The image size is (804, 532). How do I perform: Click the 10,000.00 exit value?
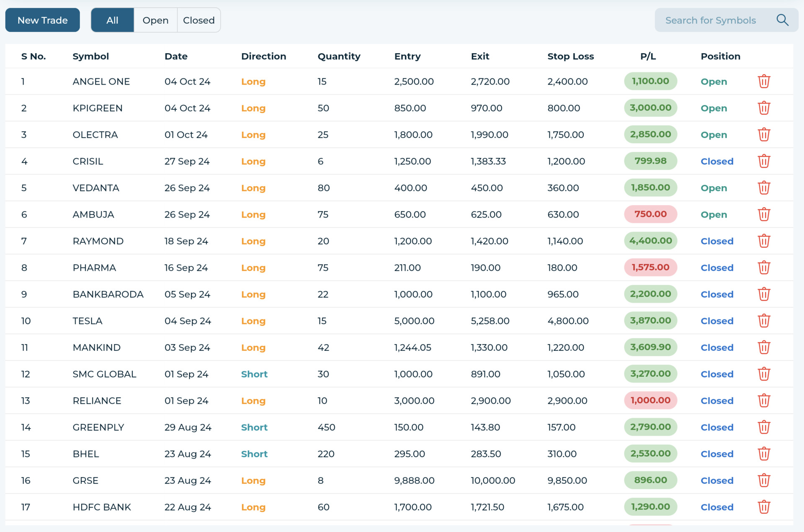[493, 480]
